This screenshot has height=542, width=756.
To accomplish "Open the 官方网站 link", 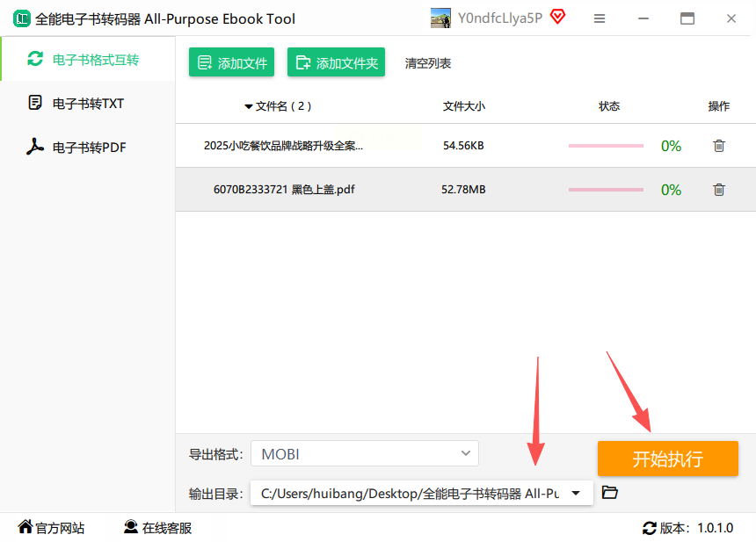I will [51, 528].
